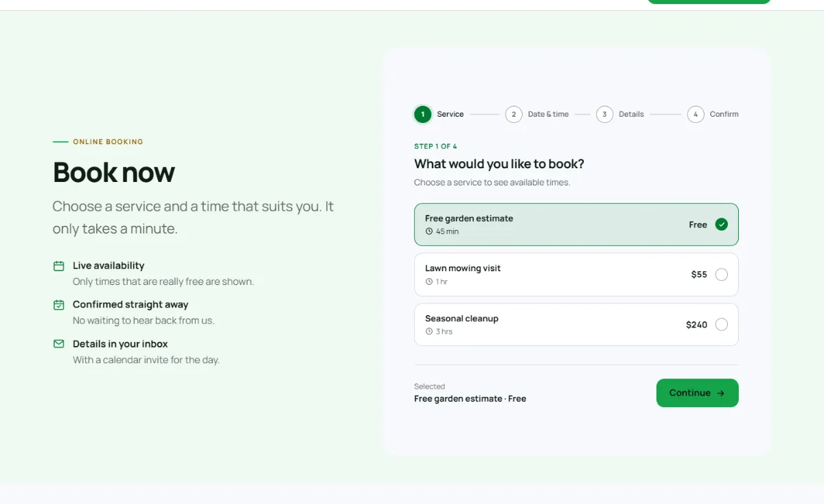Select the Free garden estimate checked radio
The width and height of the screenshot is (824, 504).
(x=721, y=225)
